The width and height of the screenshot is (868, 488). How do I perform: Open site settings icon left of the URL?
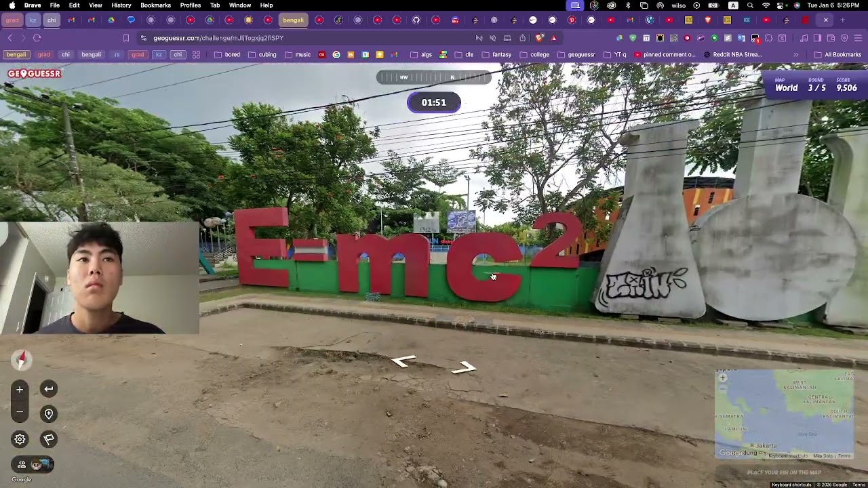click(x=143, y=38)
